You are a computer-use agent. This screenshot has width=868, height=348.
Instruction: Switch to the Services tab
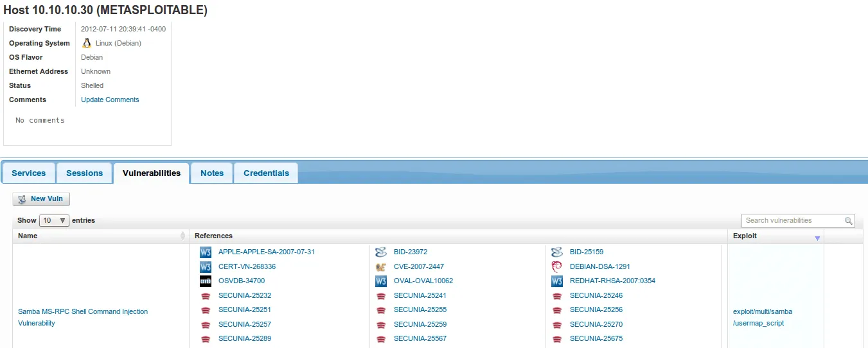point(29,173)
